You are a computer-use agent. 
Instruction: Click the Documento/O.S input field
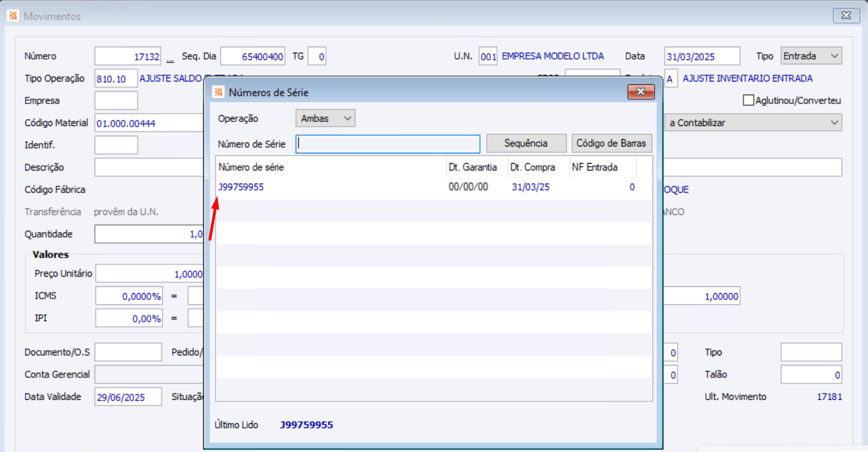click(128, 352)
